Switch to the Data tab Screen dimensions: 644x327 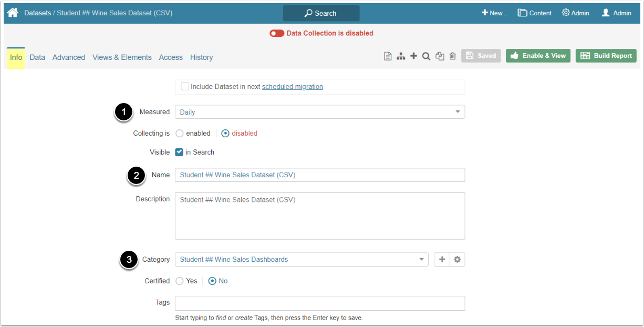[37, 57]
